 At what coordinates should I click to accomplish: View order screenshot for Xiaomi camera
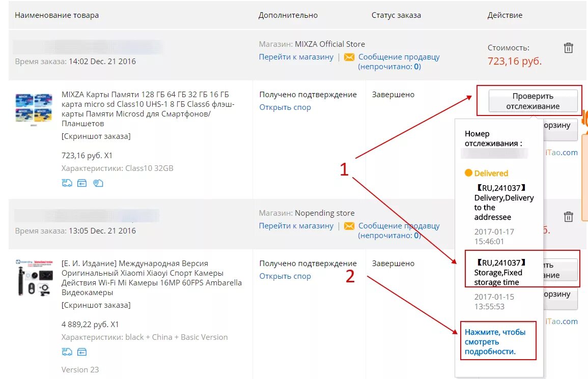click(x=96, y=305)
